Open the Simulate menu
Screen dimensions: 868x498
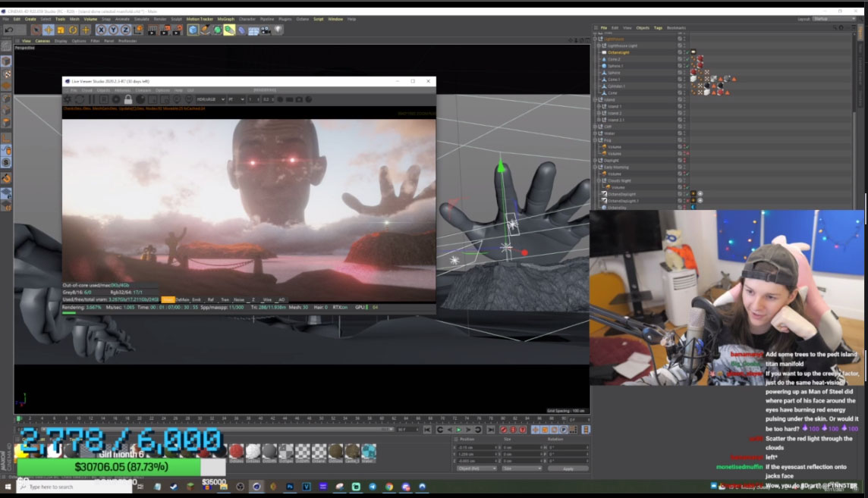142,19
